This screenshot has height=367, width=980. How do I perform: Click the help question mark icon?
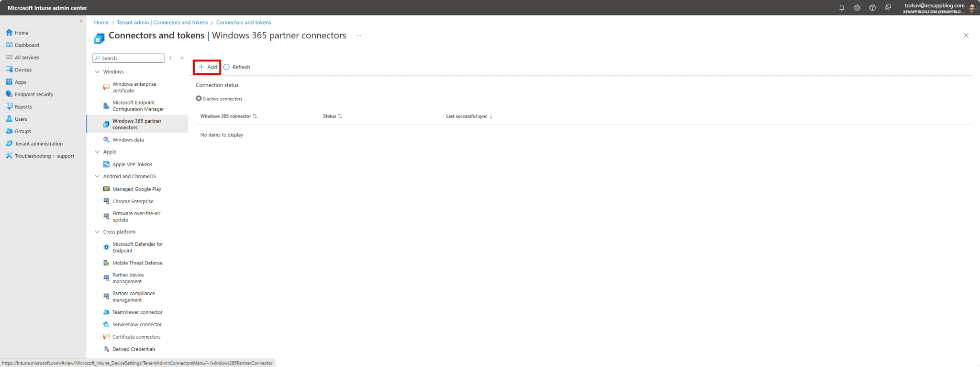[872, 8]
